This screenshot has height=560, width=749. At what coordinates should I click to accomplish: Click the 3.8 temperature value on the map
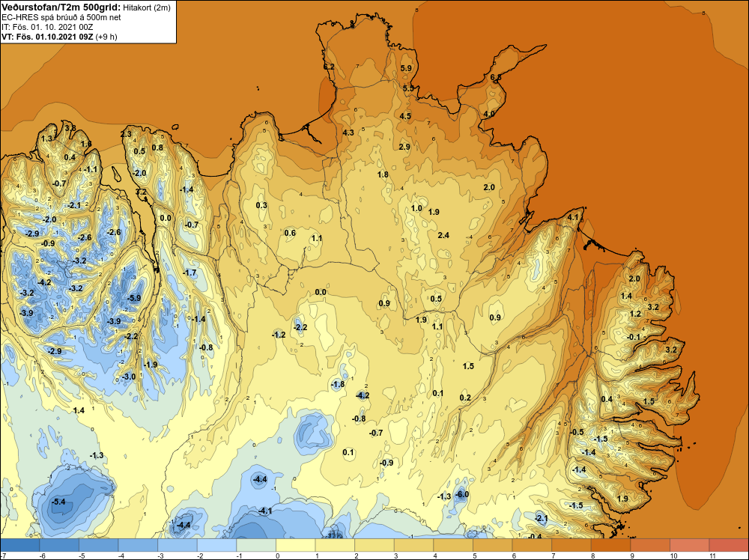tap(70, 127)
